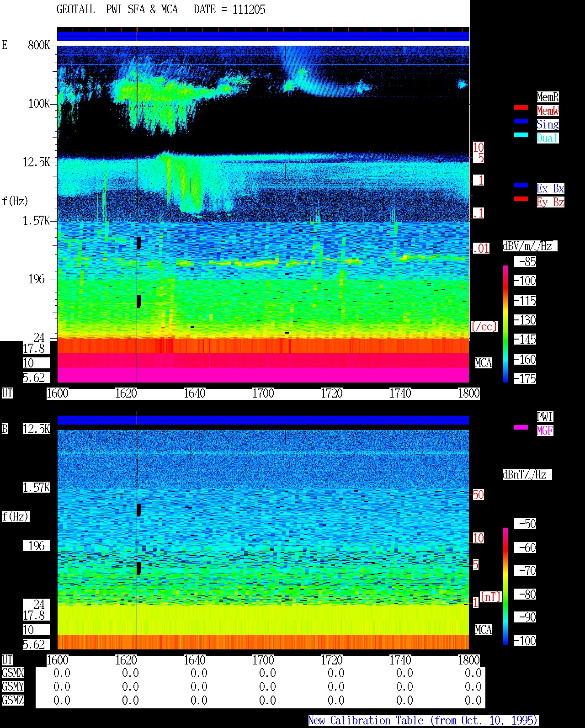Click the 'MCA' label beside E panel

pos(484,363)
